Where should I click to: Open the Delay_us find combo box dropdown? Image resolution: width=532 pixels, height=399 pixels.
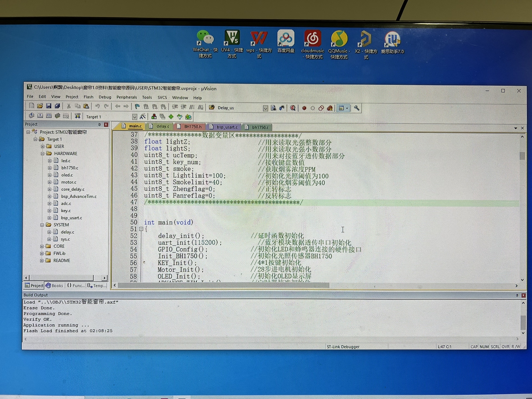(265, 108)
